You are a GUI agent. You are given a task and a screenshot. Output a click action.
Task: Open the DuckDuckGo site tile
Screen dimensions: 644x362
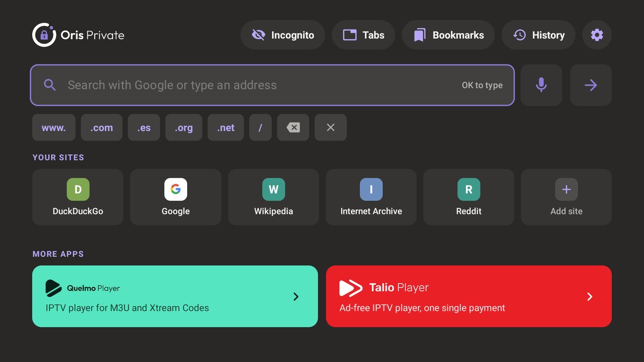click(78, 197)
